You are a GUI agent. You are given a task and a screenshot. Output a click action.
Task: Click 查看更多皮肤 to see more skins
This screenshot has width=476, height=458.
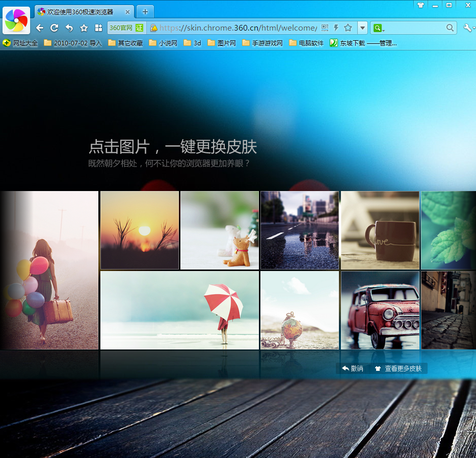coord(399,368)
